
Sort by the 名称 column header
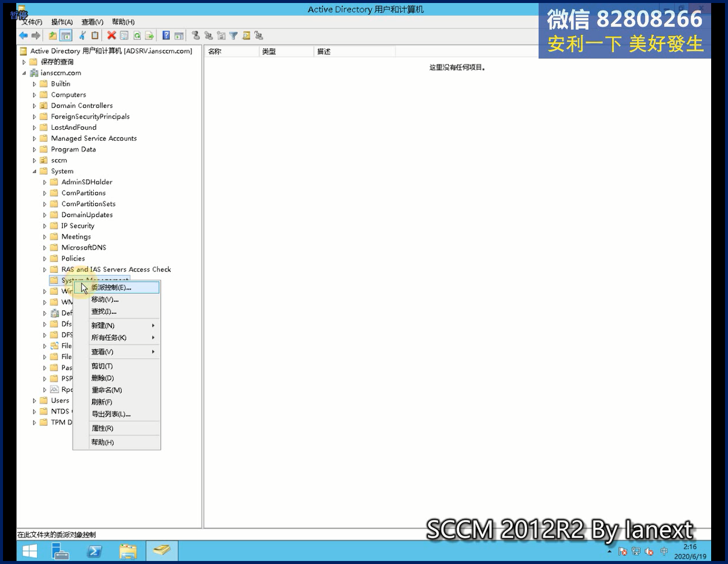tap(232, 52)
